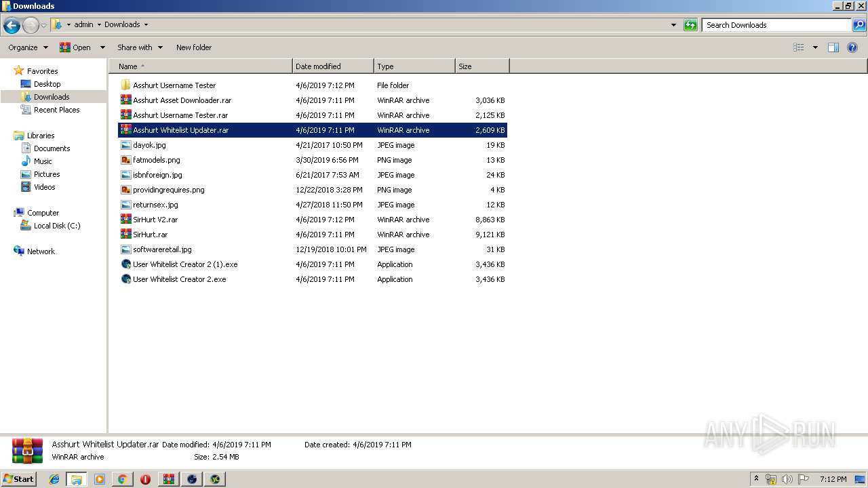Open Desktop in Favorites

pyautogui.click(x=47, y=84)
